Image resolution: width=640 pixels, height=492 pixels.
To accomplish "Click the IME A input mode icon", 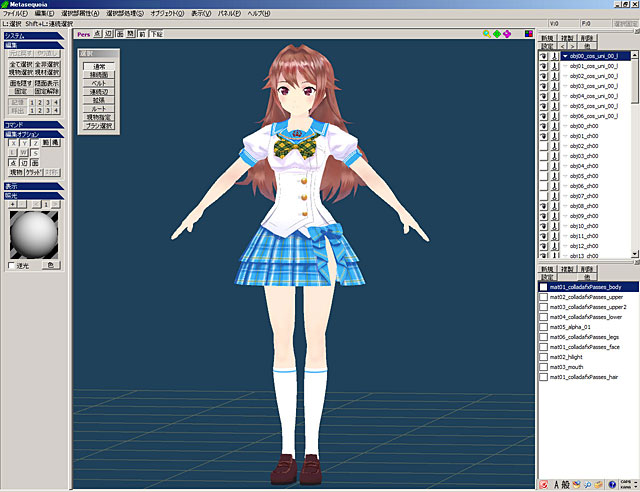I will click(x=556, y=485).
